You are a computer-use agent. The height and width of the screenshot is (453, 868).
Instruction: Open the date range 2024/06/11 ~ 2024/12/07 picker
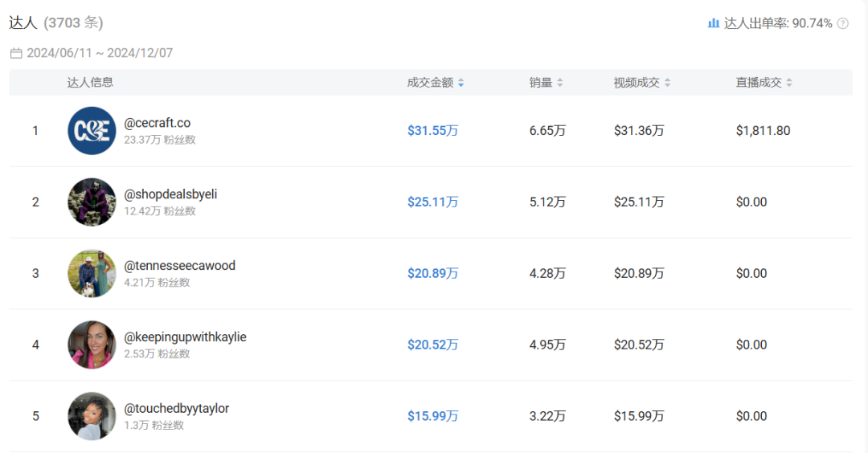tap(100, 54)
